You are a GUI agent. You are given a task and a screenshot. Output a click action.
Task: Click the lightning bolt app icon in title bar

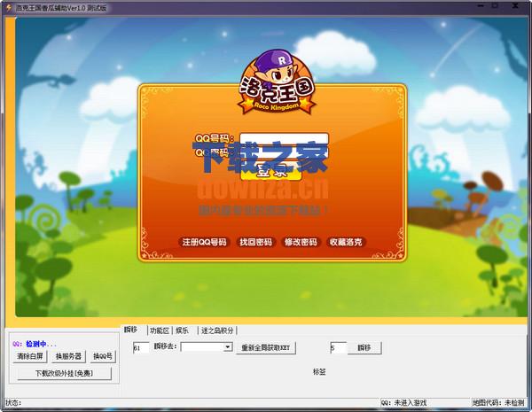tap(9, 7)
